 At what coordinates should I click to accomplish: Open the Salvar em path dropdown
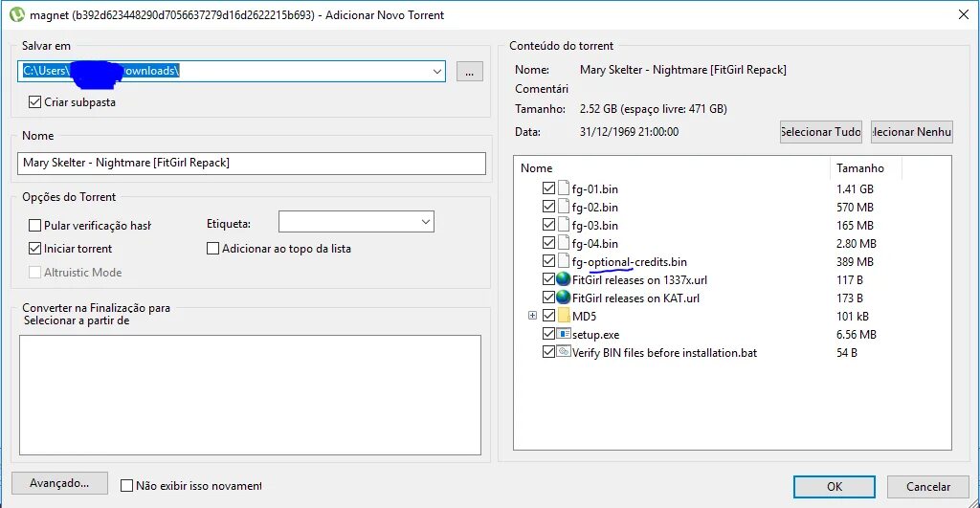pyautogui.click(x=436, y=71)
